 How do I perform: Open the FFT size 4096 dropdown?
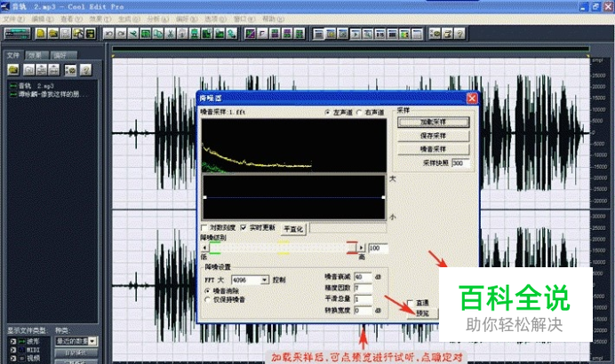(x=265, y=280)
